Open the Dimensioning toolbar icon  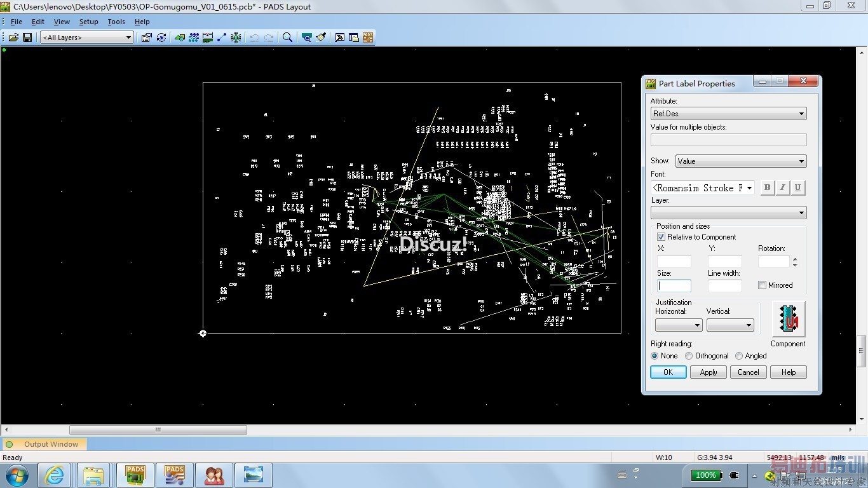point(208,37)
